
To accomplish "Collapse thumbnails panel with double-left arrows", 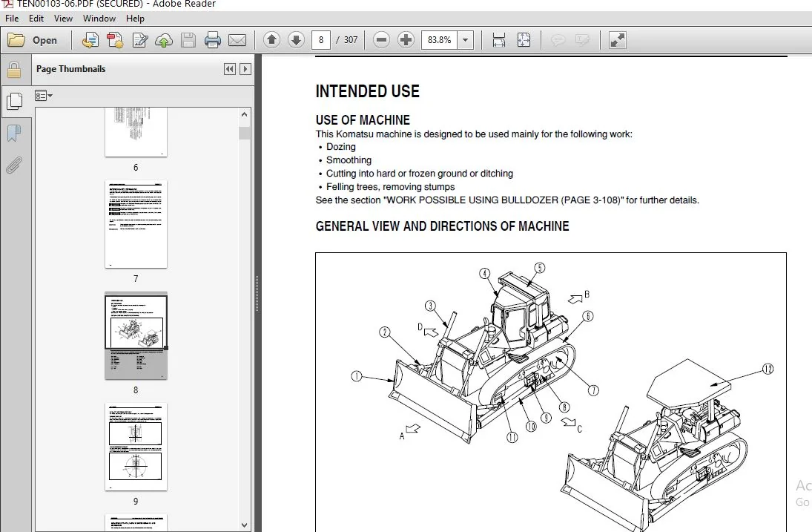I will [230, 69].
